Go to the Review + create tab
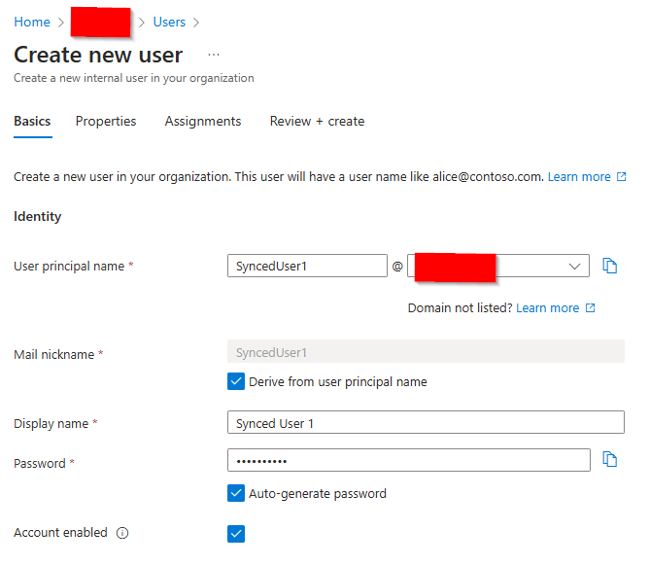Viewport: 666px width, 568px height. click(x=317, y=121)
